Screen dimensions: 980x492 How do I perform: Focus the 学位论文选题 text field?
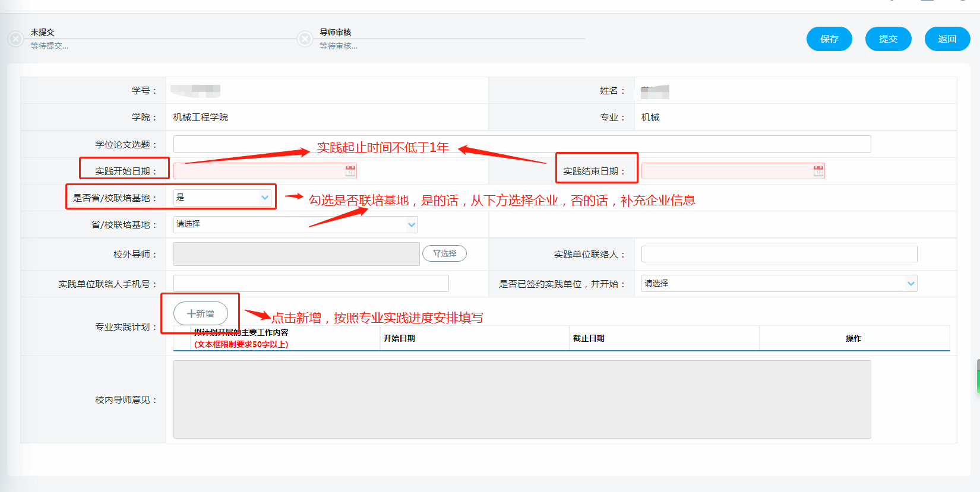pyautogui.click(x=521, y=144)
